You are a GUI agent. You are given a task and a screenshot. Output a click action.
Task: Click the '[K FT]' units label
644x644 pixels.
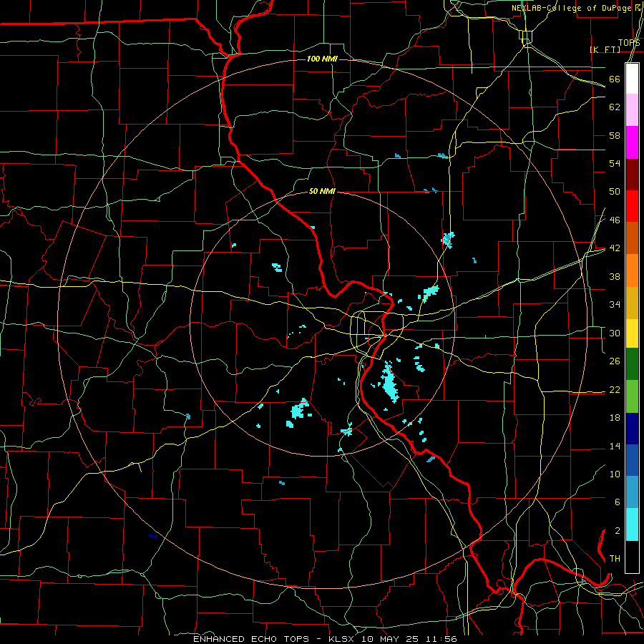[605, 49]
